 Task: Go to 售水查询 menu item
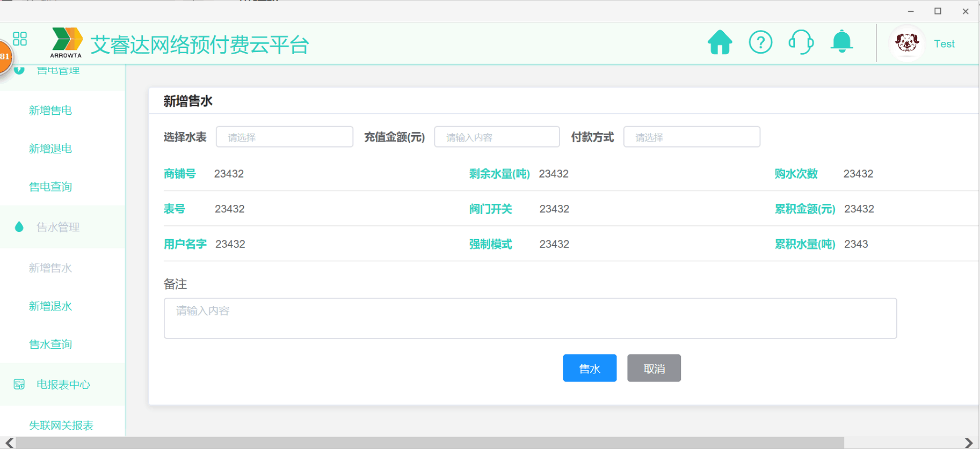pos(50,344)
